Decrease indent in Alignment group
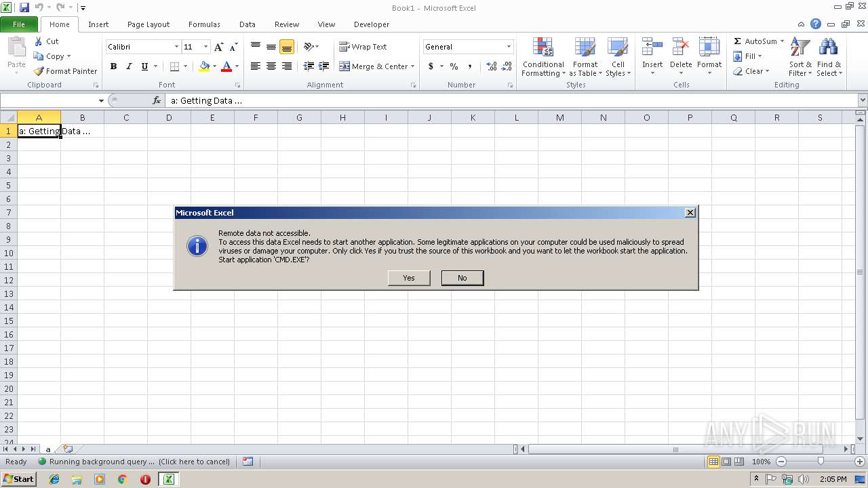Viewport: 868px width, 488px height. point(309,66)
